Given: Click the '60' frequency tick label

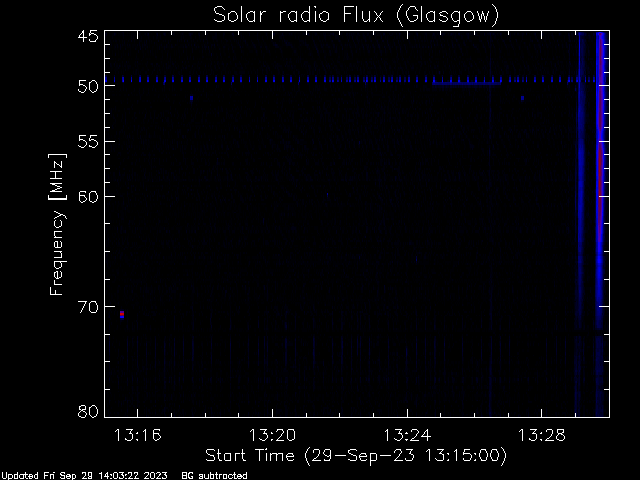Looking at the screenshot, I should tap(88, 197).
